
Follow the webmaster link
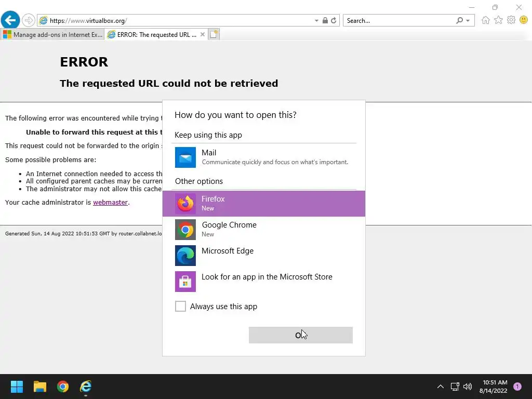click(110, 203)
